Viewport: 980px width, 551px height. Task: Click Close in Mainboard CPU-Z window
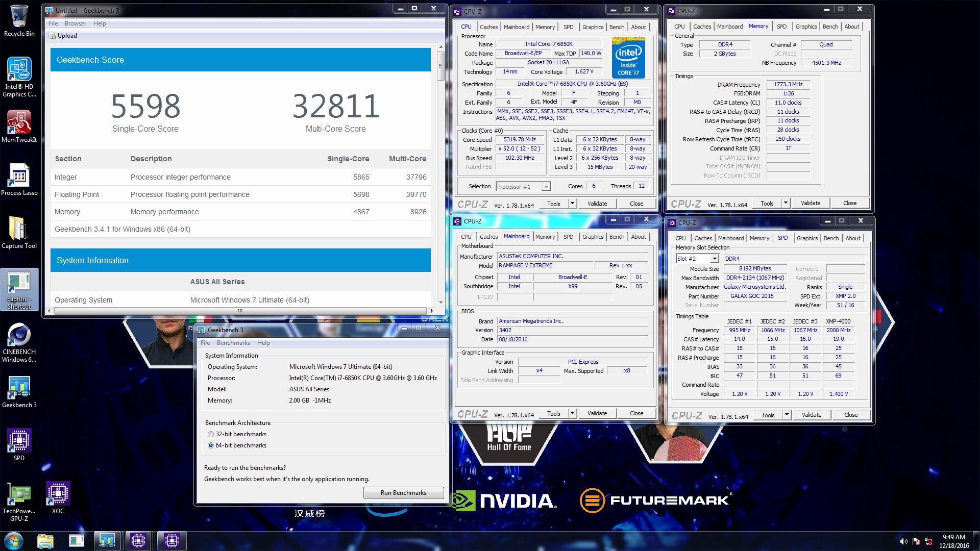click(x=636, y=413)
